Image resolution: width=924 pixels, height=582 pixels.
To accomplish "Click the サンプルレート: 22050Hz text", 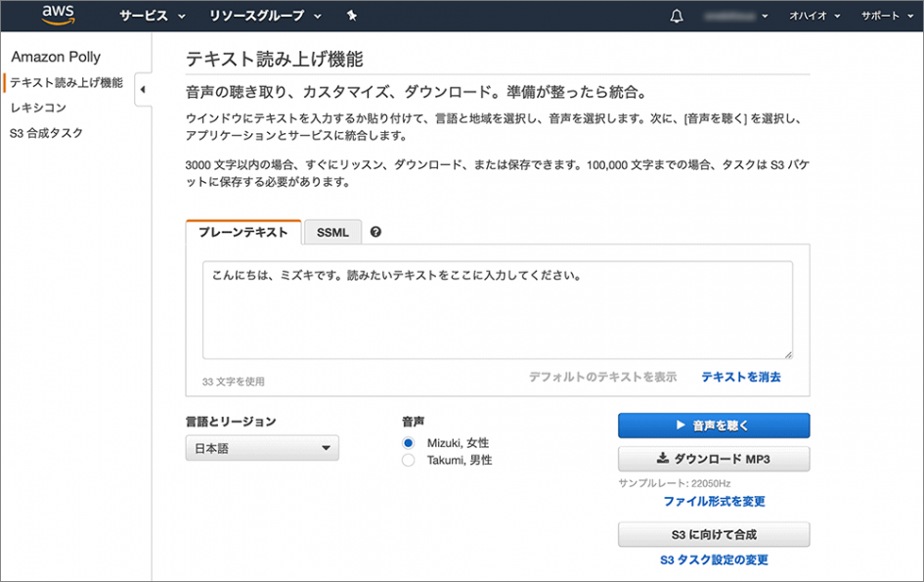I will pos(674,483).
